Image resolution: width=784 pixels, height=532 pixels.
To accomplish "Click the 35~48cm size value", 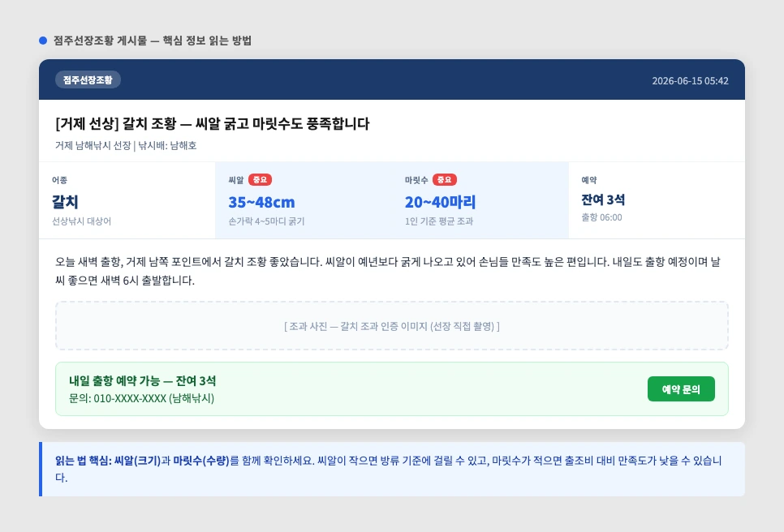I will coord(261,202).
